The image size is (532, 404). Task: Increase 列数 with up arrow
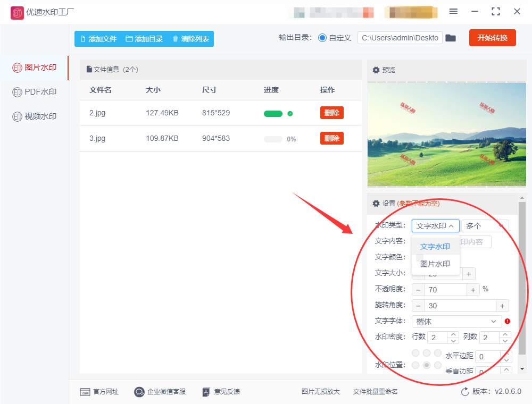tap(505, 334)
